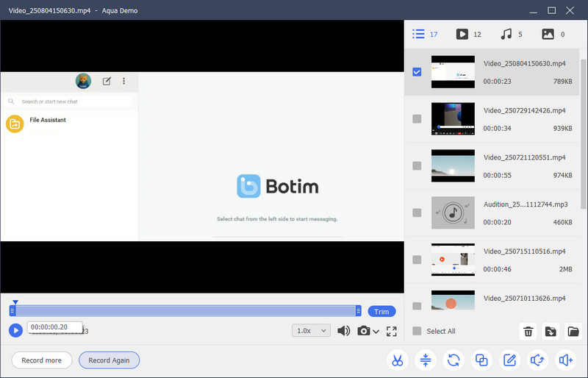Click the Video_250715110516.mp4 file name
This screenshot has width=588, height=378.
pyautogui.click(x=524, y=251)
